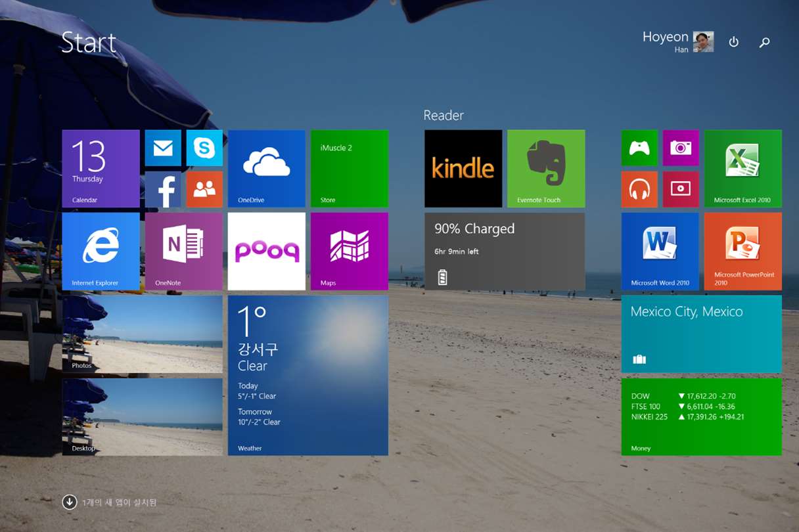Open the pooq app tile
The image size is (799, 532).
coord(266,252)
